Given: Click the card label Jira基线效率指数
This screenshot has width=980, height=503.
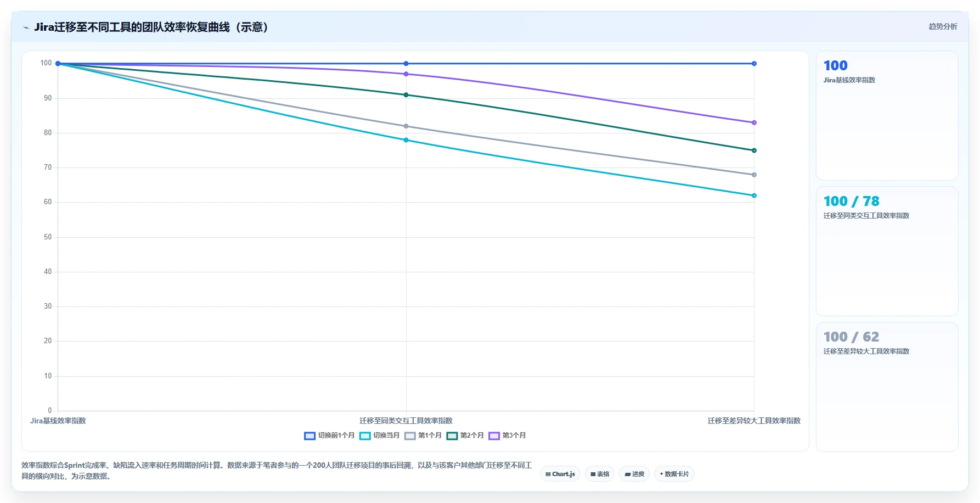Looking at the screenshot, I should tap(849, 80).
